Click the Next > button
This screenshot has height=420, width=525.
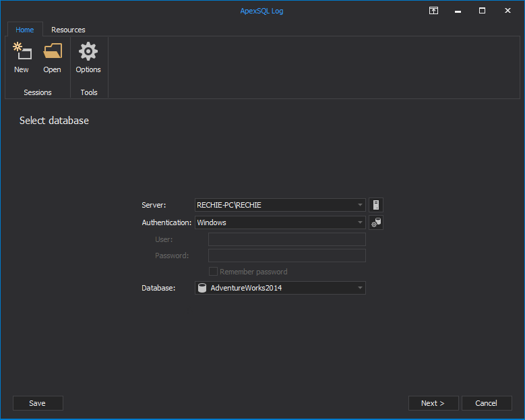(433, 403)
